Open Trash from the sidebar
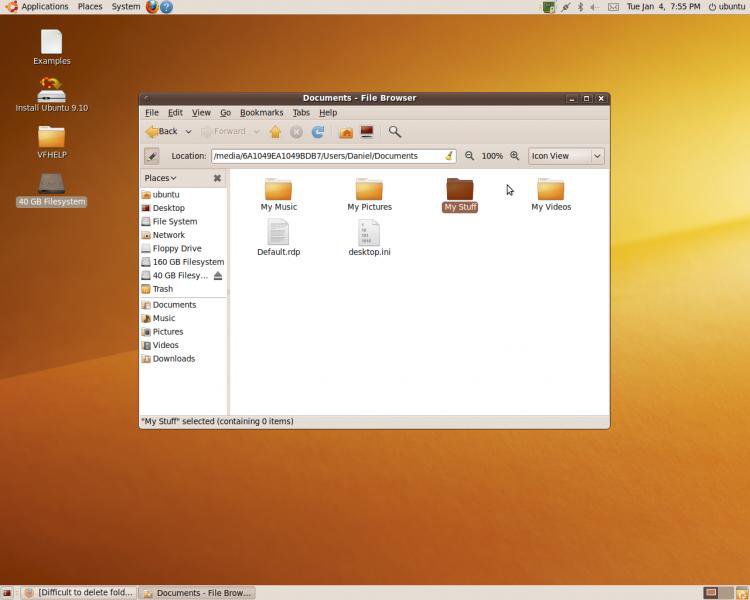Image resolution: width=750 pixels, height=600 pixels. pyautogui.click(x=184, y=289)
